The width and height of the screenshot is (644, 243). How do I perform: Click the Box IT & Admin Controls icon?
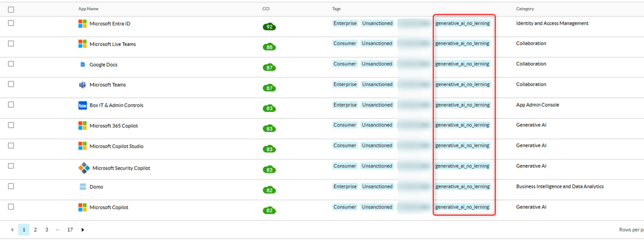tap(82, 105)
